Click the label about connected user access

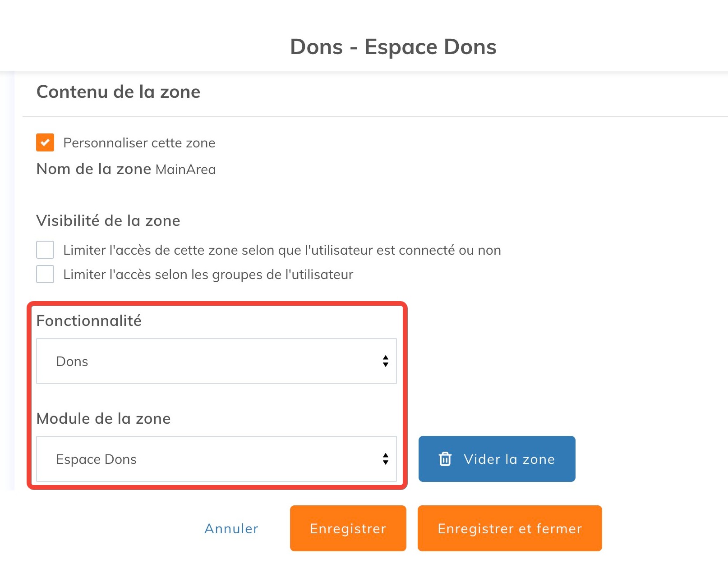[282, 250]
